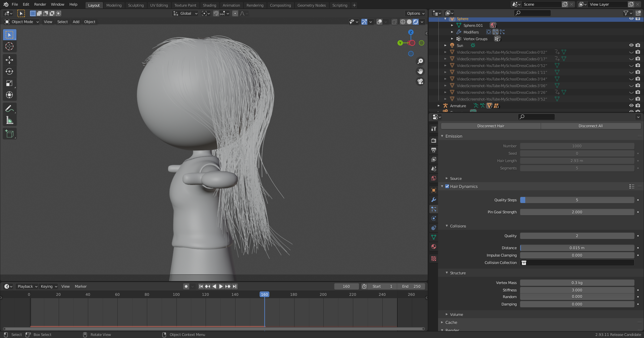
Task: Click the Collision Collection field
Action: pos(577,263)
